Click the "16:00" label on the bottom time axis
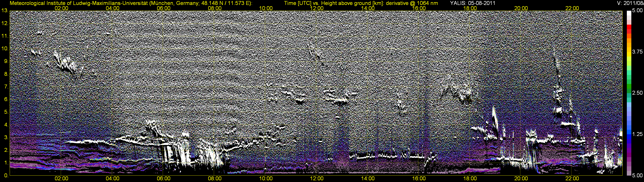The height and width of the screenshot is (182, 644). point(419,179)
